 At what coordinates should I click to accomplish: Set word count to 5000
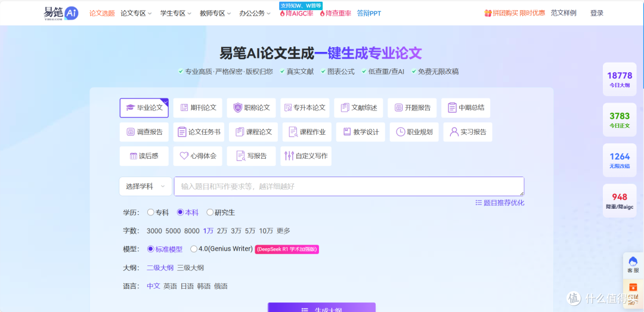coord(173,231)
